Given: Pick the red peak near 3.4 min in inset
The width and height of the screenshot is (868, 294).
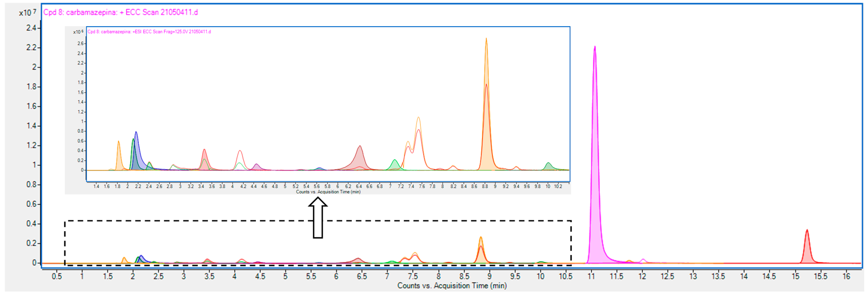Looking at the screenshot, I should coord(204,158).
